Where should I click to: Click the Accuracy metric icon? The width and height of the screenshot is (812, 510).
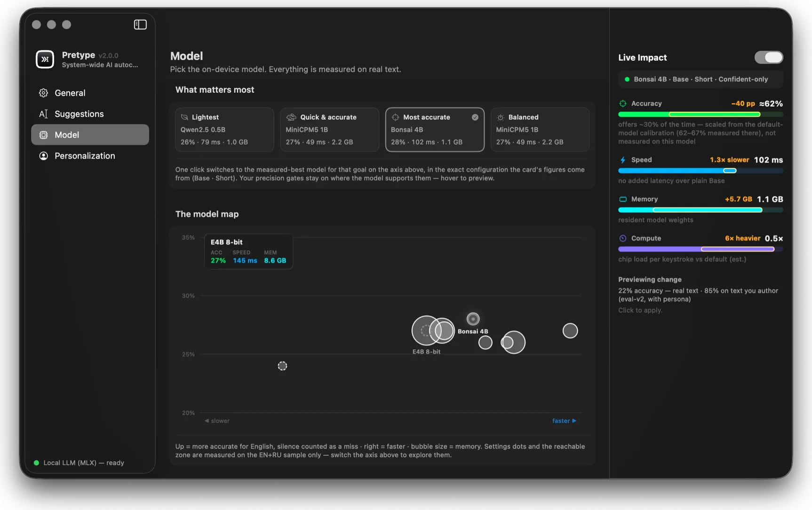tap(623, 103)
